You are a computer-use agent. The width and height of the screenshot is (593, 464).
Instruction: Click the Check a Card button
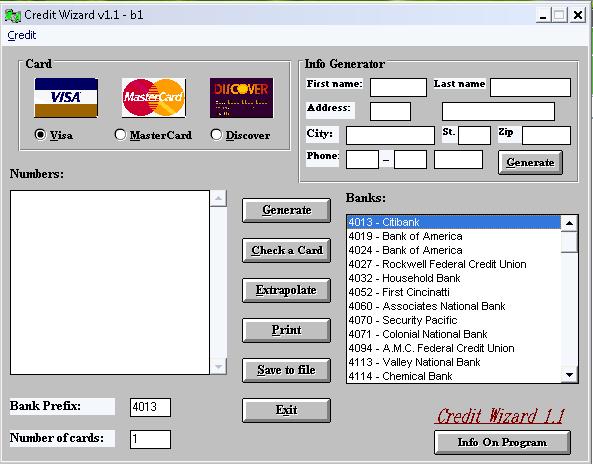[x=286, y=250]
